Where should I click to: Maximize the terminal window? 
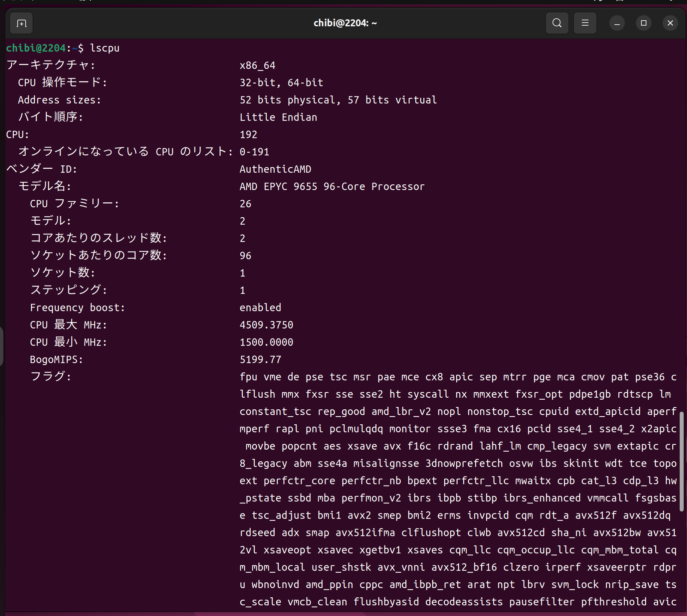click(643, 23)
